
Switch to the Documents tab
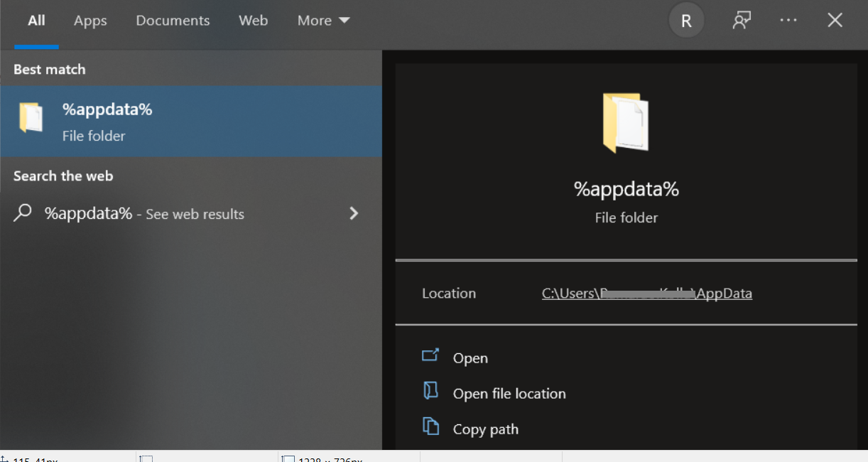tap(173, 20)
